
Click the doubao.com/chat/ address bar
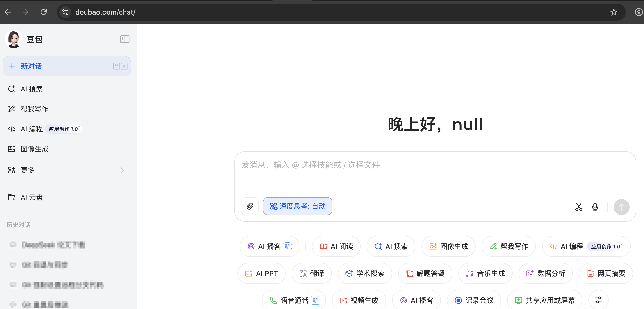341,12
